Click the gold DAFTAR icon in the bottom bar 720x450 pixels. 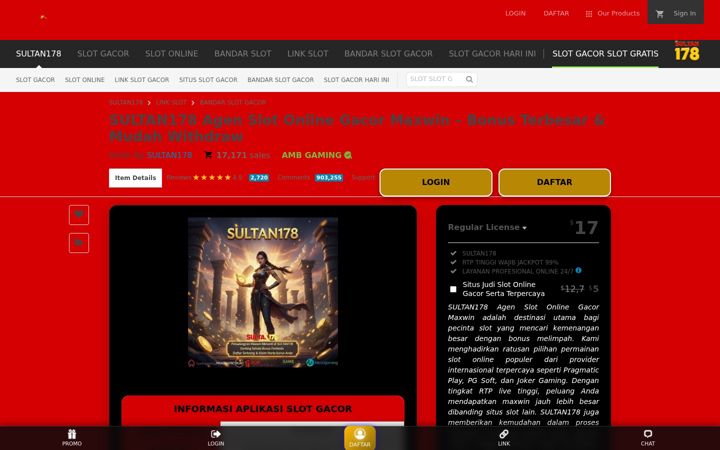point(360,437)
